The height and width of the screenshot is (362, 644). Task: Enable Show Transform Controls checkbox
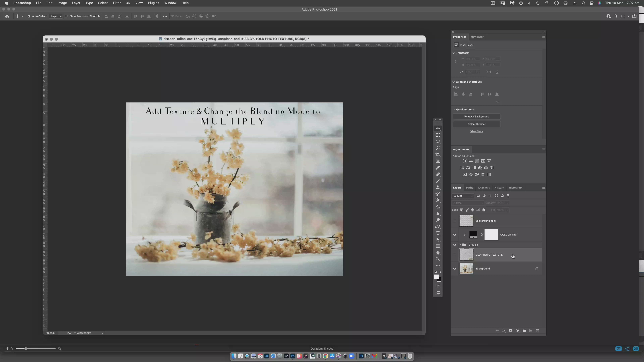tap(66, 16)
